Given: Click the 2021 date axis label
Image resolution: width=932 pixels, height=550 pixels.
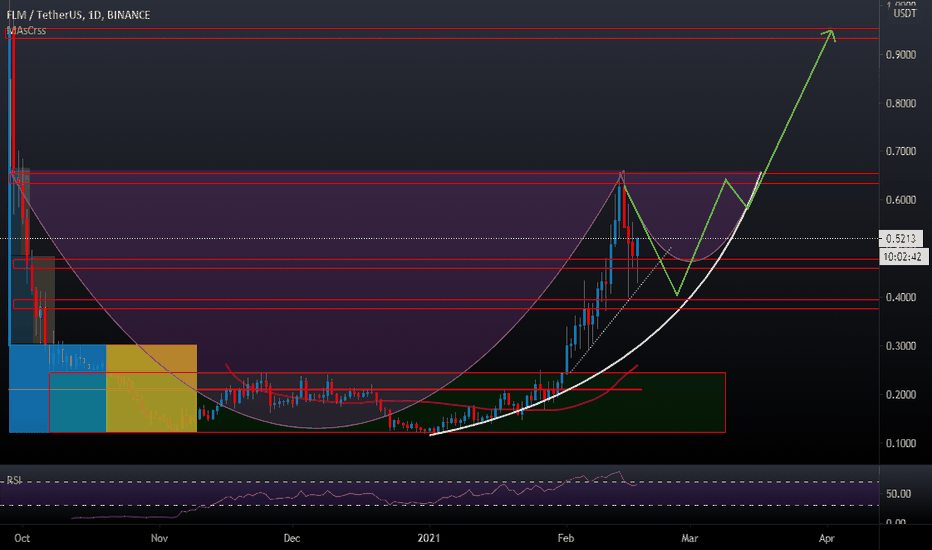Looking at the screenshot, I should coord(429,538).
